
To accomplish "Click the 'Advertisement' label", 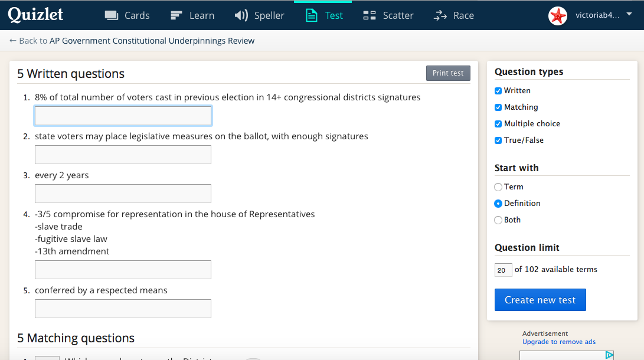I will (x=545, y=333).
